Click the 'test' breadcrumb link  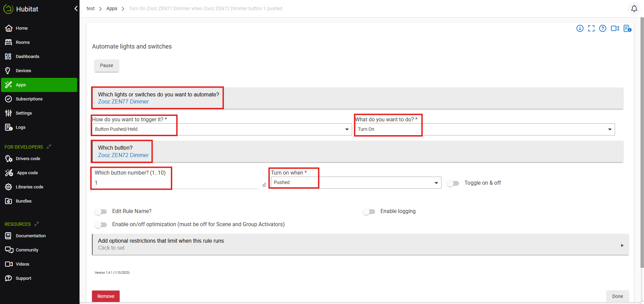[90, 8]
